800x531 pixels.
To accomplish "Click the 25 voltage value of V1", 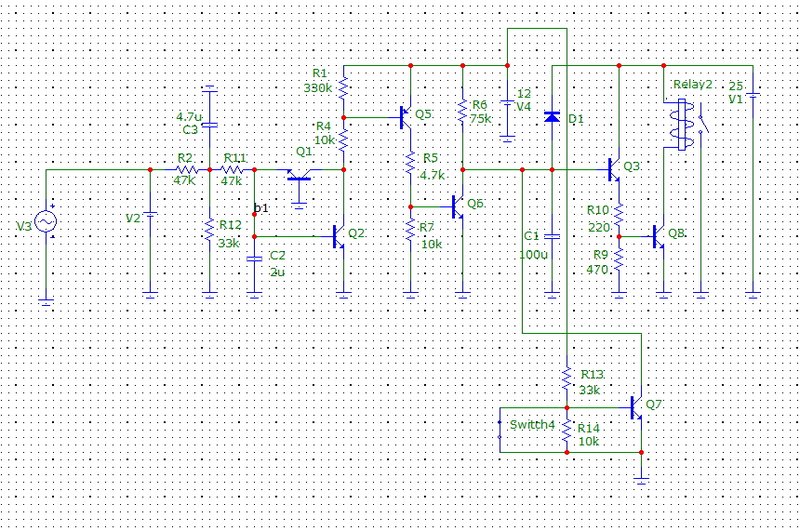I will 736,86.
